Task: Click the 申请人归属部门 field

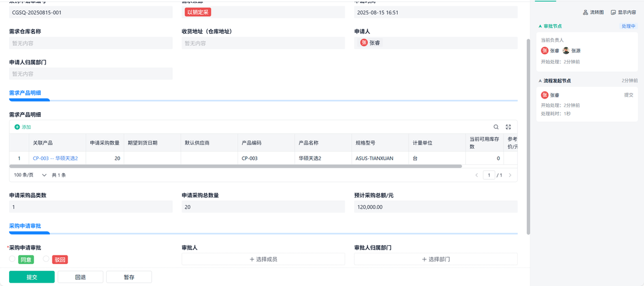Action: point(91,74)
